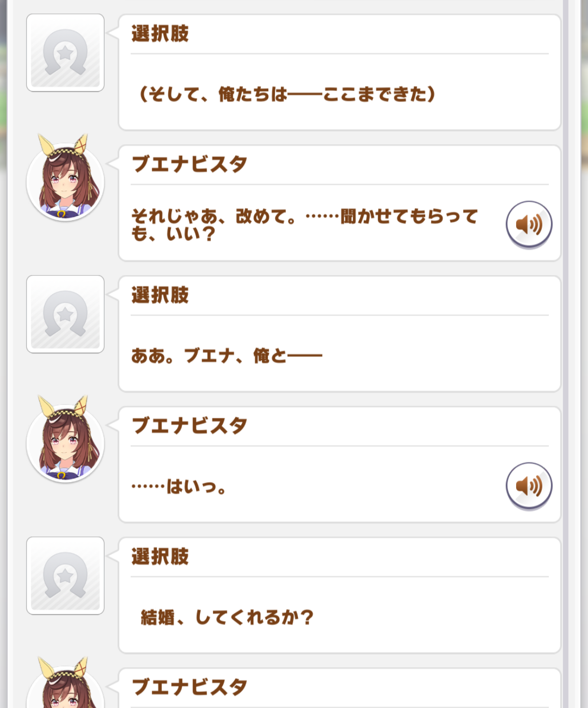
Task: Click '選択肢' header above 'ああ。ブエナ' line
Action: point(160,295)
